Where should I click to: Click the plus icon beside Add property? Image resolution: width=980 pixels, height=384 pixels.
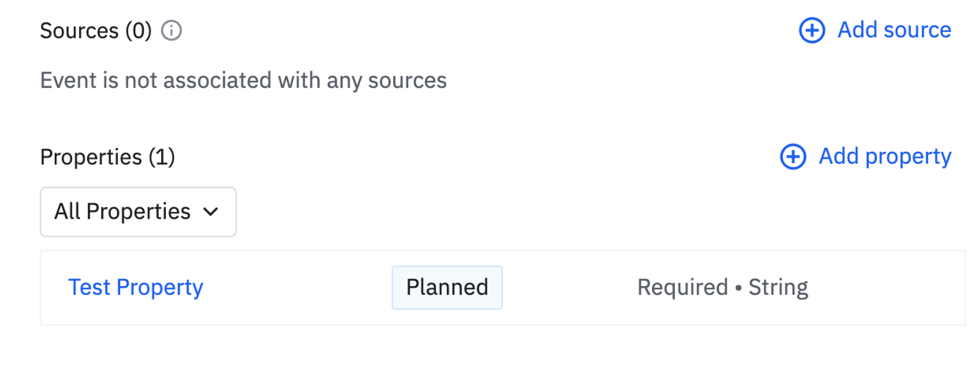pyautogui.click(x=793, y=157)
